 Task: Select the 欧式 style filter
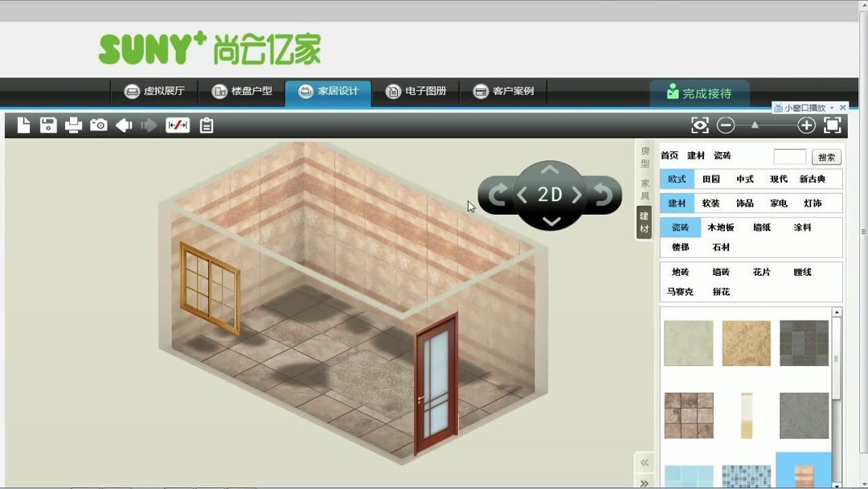[x=677, y=179]
